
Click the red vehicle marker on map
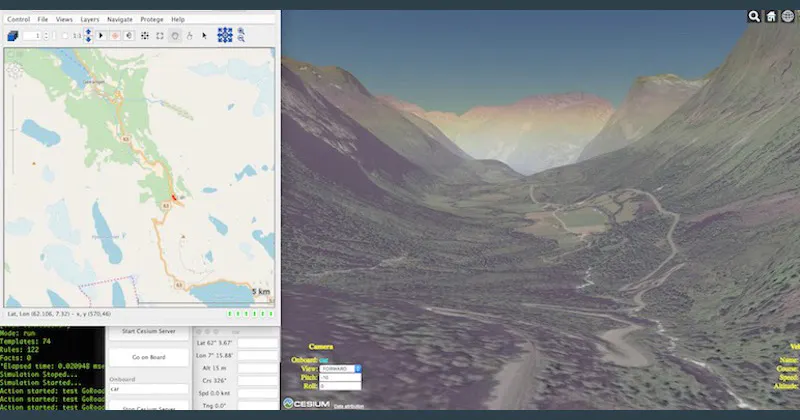(174, 197)
